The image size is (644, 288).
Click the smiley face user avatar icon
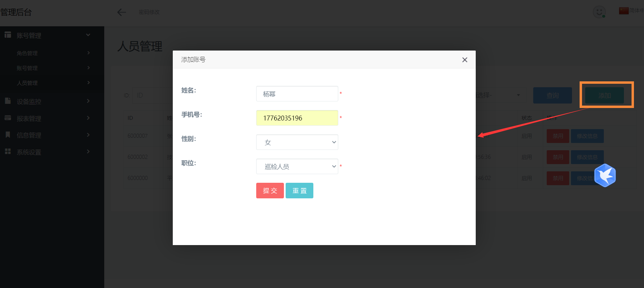click(x=599, y=12)
